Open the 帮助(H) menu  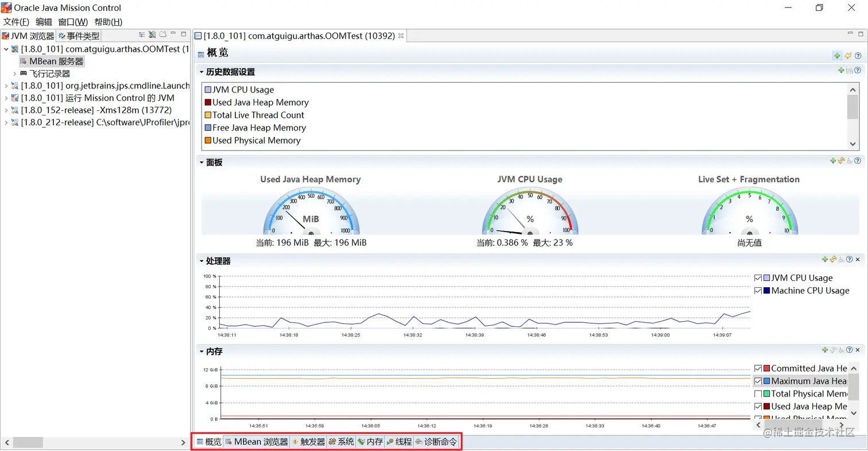(108, 22)
